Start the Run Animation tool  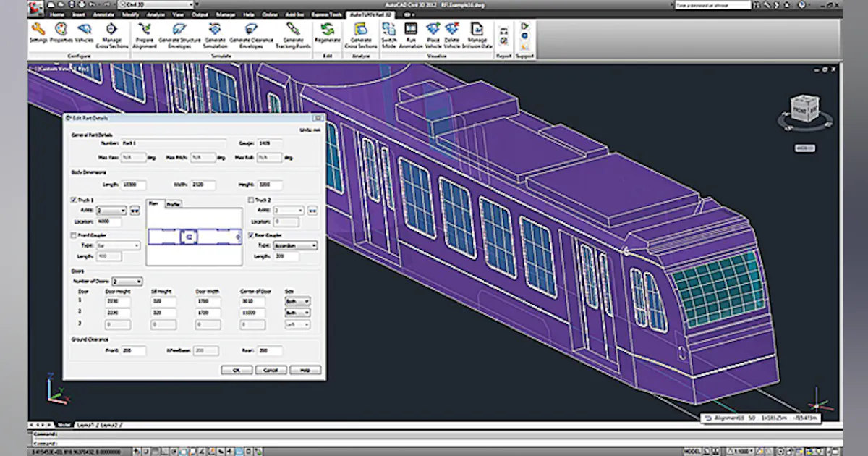411,35
